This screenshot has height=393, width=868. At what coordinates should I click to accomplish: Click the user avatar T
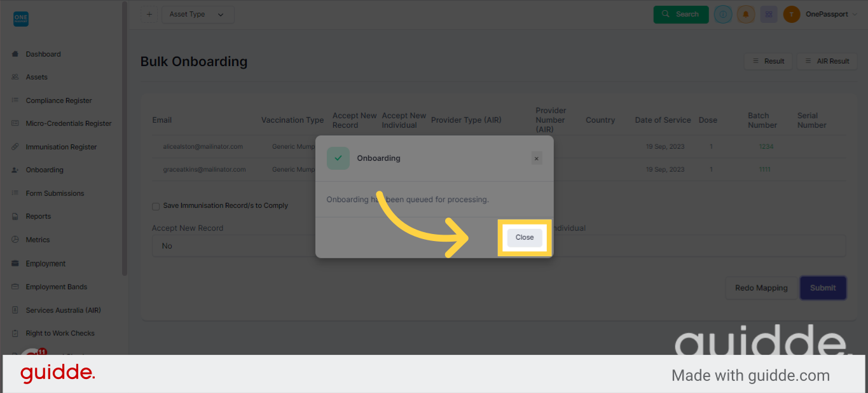(792, 14)
